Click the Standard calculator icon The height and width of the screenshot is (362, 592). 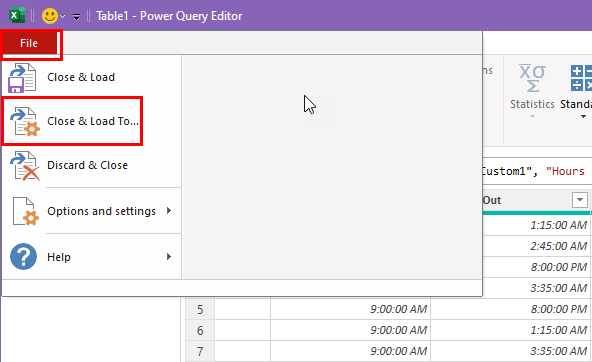pyautogui.click(x=581, y=78)
